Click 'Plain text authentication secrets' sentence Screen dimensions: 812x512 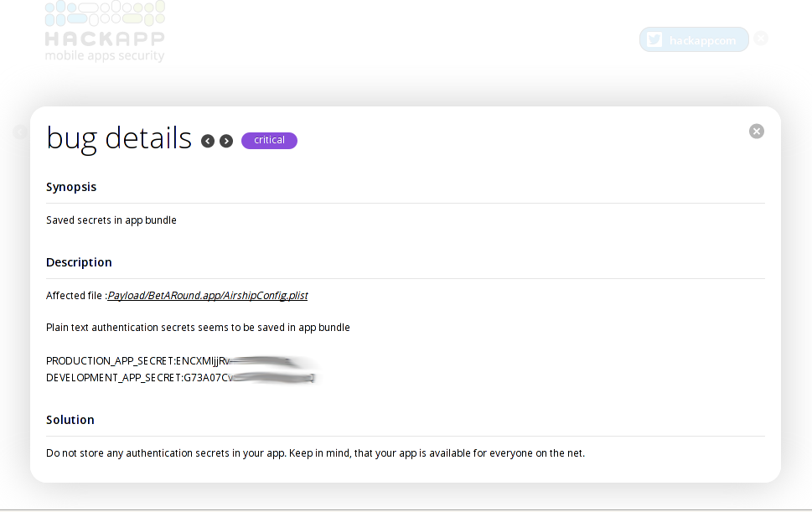(x=199, y=328)
